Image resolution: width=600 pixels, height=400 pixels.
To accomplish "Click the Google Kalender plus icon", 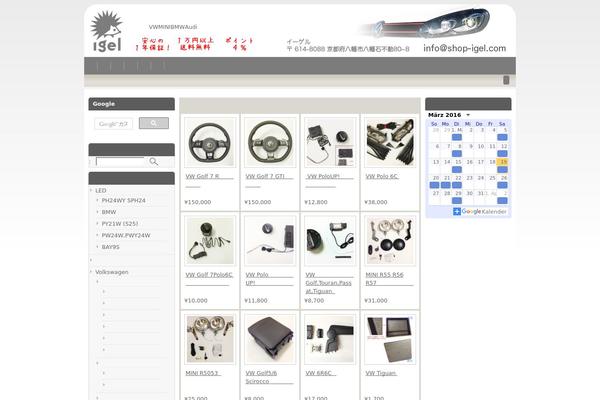I will click(457, 211).
